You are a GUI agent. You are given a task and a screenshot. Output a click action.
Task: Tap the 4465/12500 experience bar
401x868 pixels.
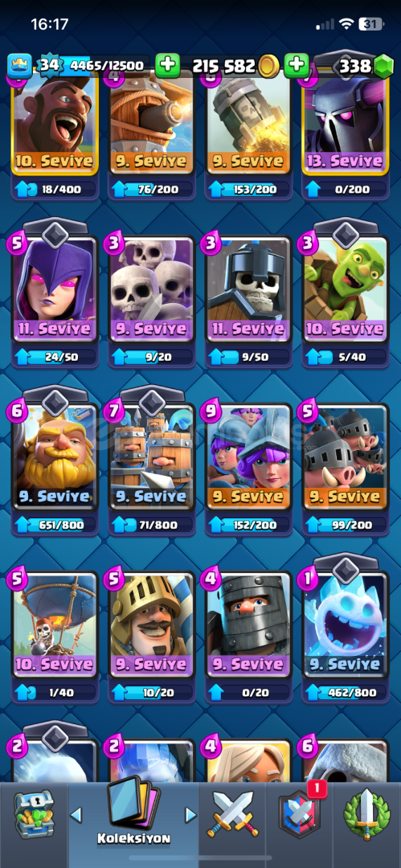pos(104,67)
